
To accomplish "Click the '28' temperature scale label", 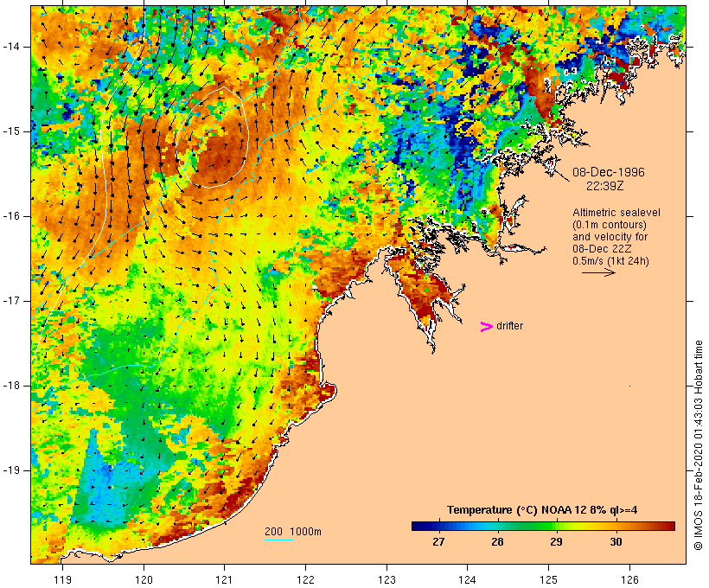I will [497, 542].
